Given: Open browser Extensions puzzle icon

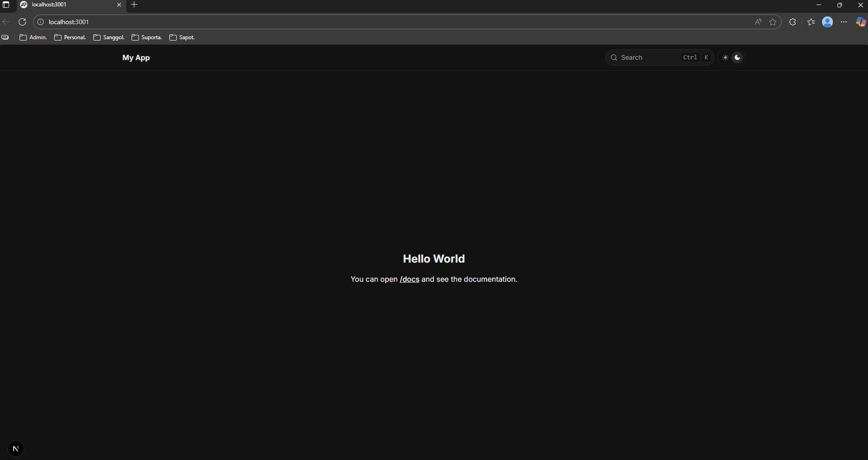Looking at the screenshot, I should 792,22.
